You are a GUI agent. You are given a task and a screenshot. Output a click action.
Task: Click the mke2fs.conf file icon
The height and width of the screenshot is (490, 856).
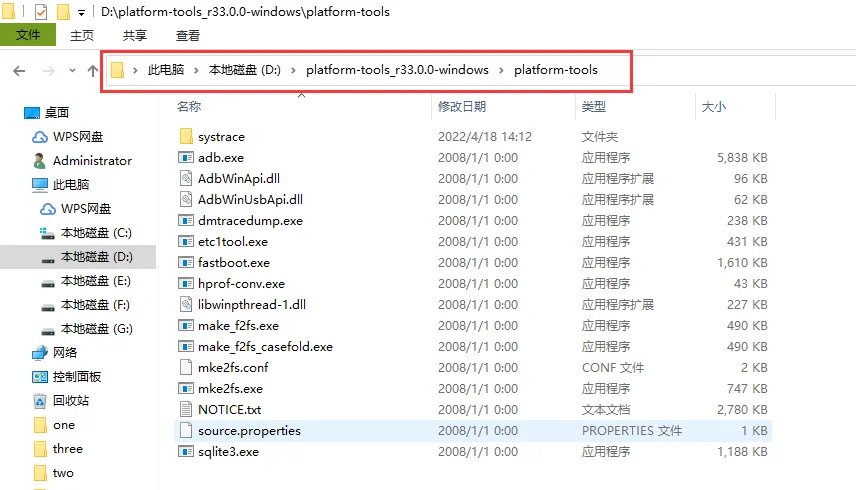click(x=186, y=367)
